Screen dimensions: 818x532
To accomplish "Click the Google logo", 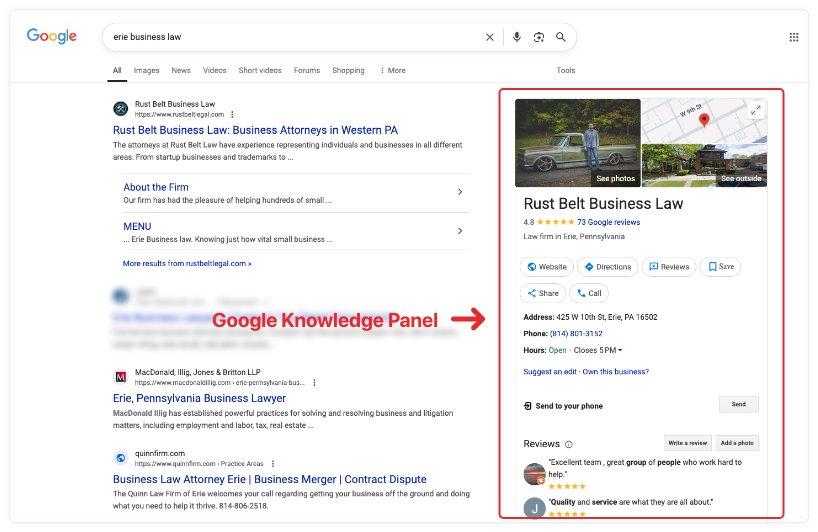I will [x=52, y=36].
